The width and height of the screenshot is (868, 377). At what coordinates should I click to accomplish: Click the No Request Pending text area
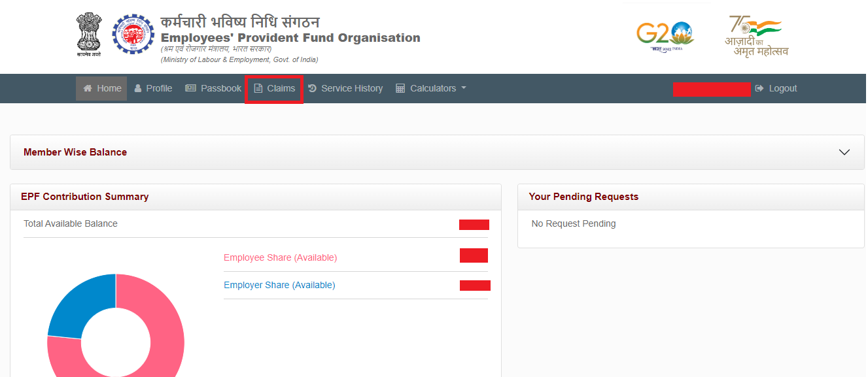tap(574, 223)
